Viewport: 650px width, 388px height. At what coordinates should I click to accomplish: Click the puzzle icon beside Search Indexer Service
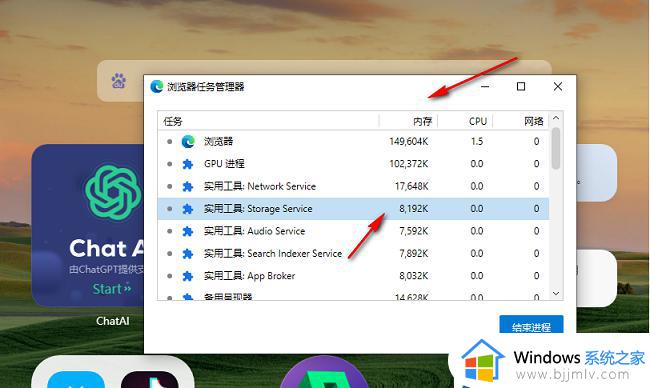point(188,254)
